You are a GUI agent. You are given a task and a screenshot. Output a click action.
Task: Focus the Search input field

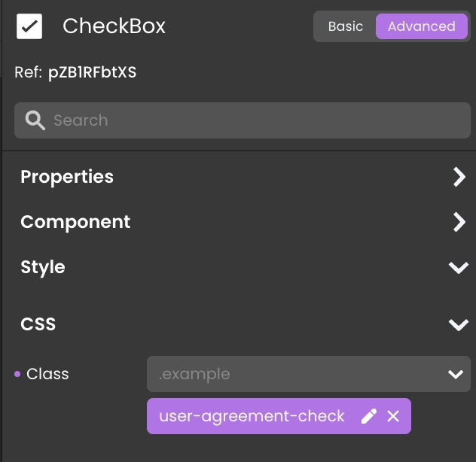[x=256, y=120]
